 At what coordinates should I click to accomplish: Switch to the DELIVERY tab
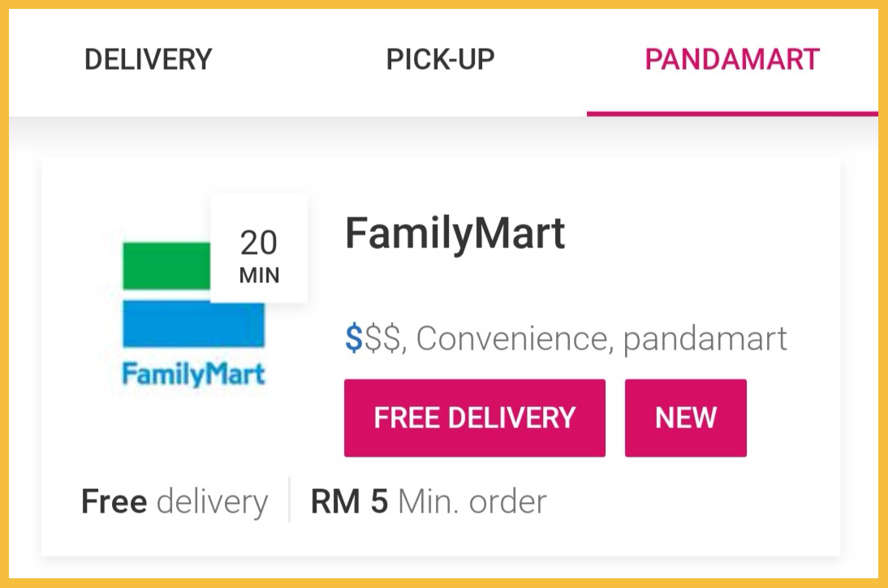[x=148, y=60]
